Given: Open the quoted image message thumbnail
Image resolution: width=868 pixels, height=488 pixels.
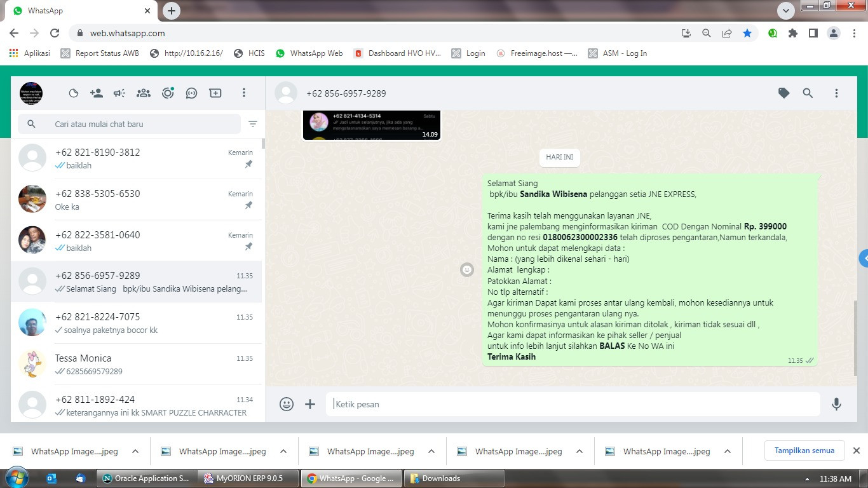Looking at the screenshot, I should (x=371, y=125).
